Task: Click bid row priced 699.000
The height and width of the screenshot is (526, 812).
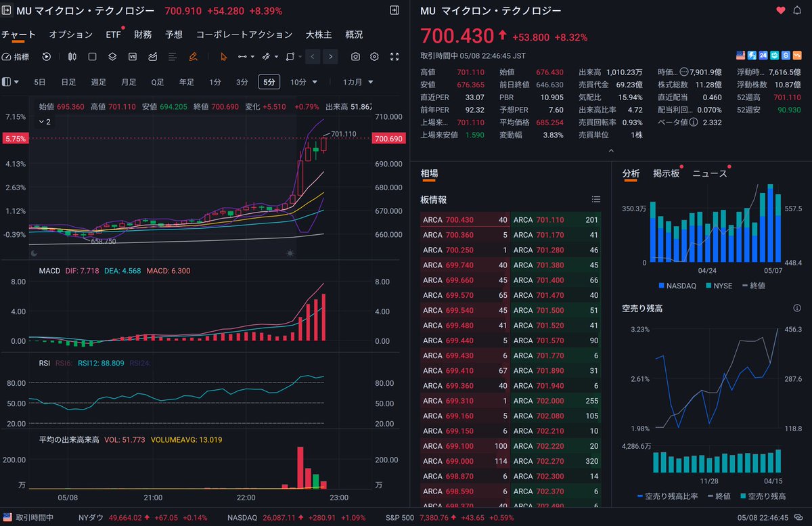Action: (x=464, y=460)
